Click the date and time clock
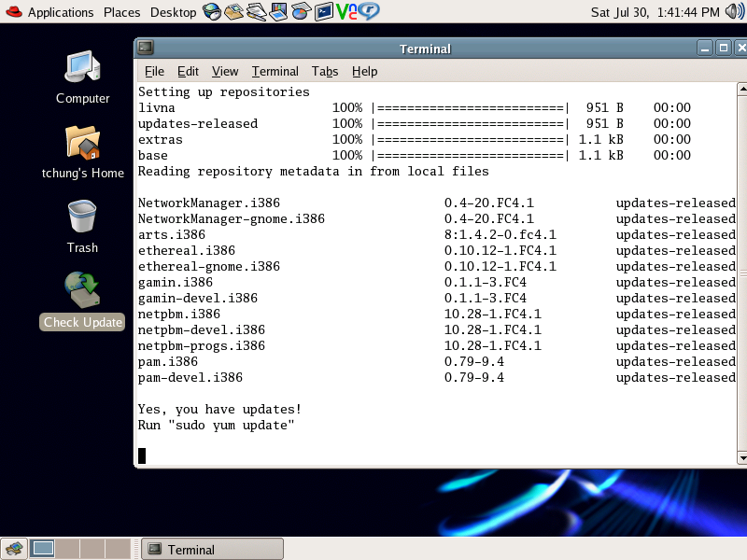This screenshot has width=747, height=560. (x=655, y=12)
